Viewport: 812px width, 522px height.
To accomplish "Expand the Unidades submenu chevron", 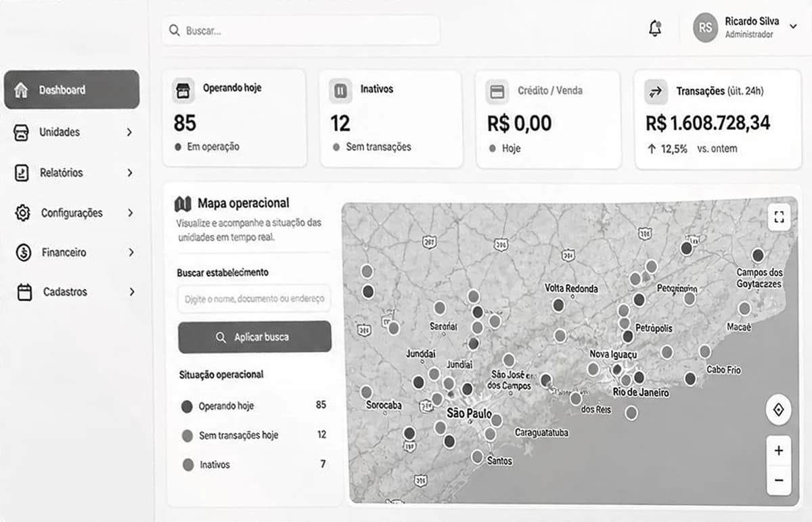I will click(129, 132).
